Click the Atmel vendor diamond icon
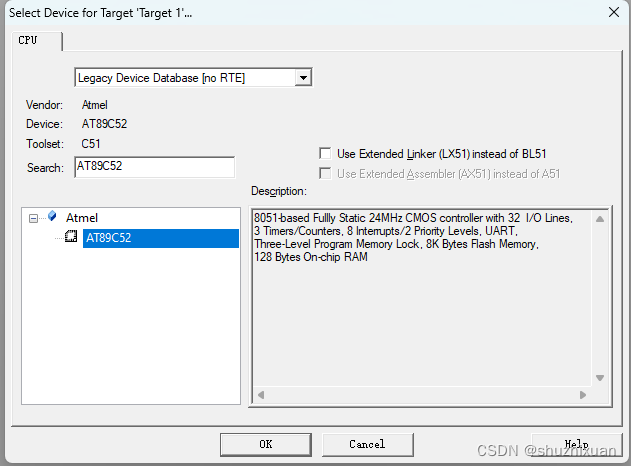The height and width of the screenshot is (466, 631). [52, 216]
